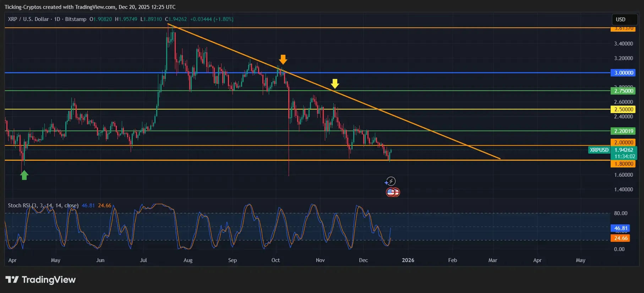
Task: Click the green up arrow near April
Action: tap(24, 175)
